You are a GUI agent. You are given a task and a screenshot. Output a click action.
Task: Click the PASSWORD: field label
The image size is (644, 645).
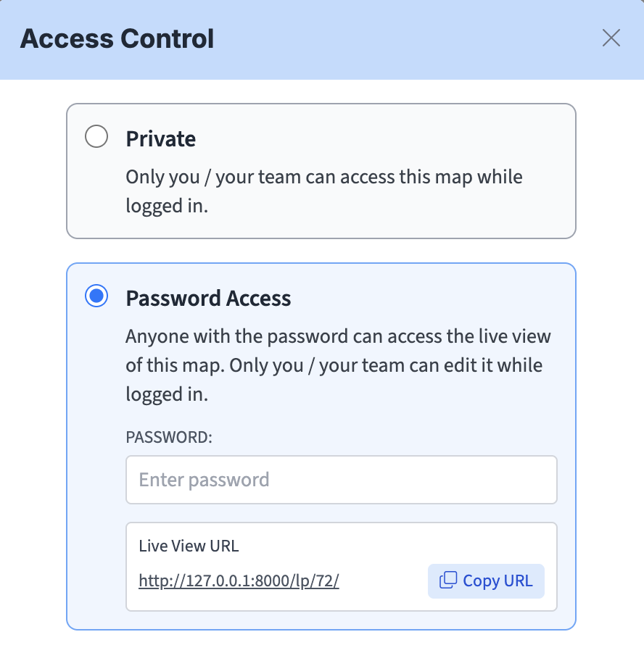pos(169,438)
